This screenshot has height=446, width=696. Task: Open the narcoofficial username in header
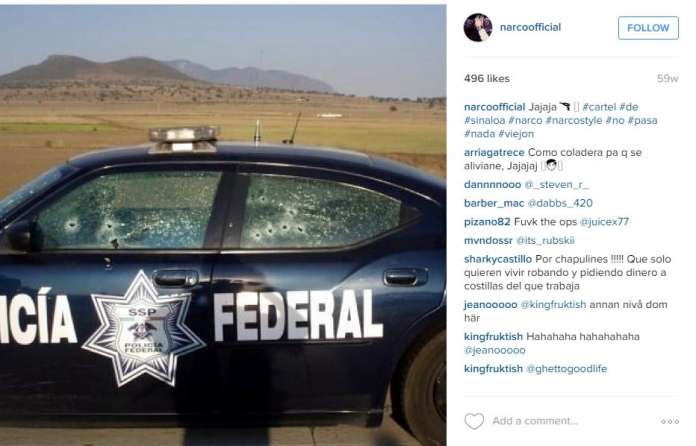coord(530,27)
